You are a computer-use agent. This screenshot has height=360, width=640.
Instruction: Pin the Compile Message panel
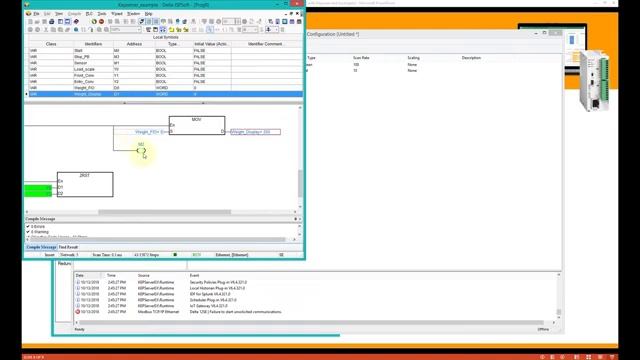point(296,219)
